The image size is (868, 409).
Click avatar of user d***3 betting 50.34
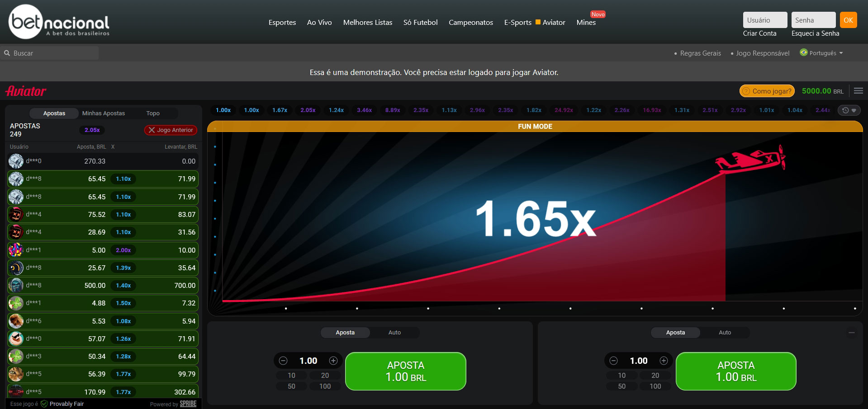16,356
